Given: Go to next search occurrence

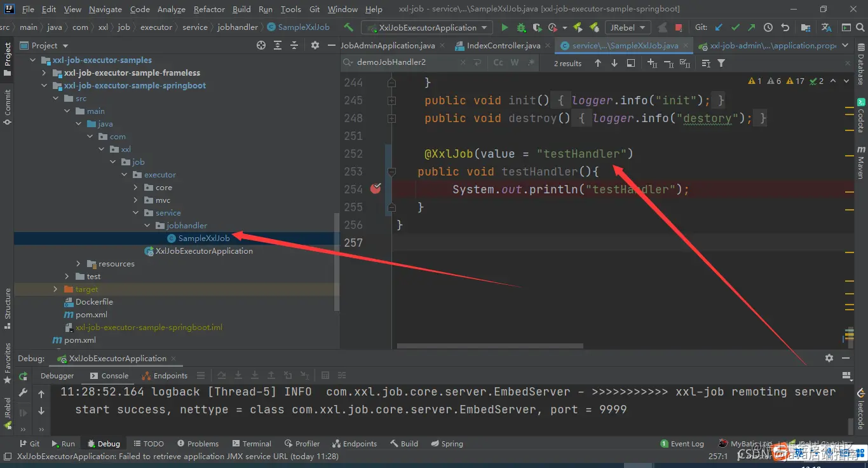Looking at the screenshot, I should click(x=614, y=63).
